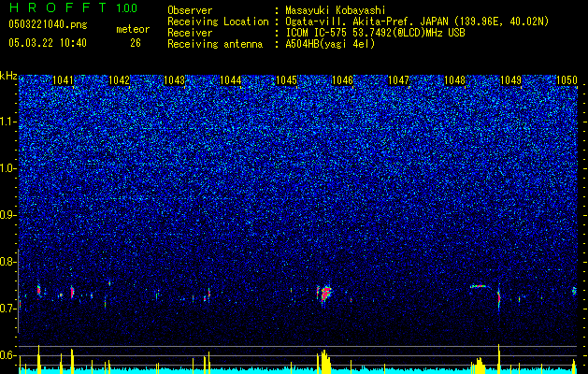Click the 0.9 frequency axis label

7,215
